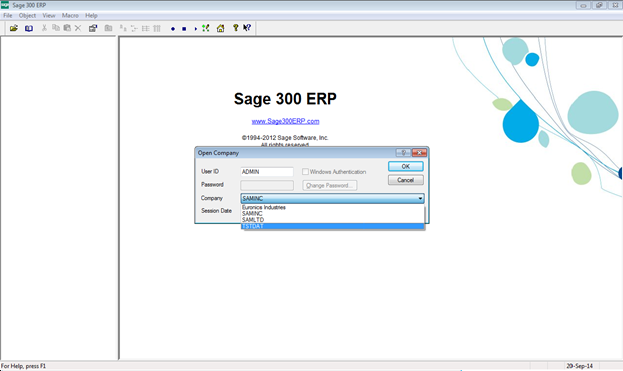Click the blue open-book toolbar icon

tap(29, 28)
